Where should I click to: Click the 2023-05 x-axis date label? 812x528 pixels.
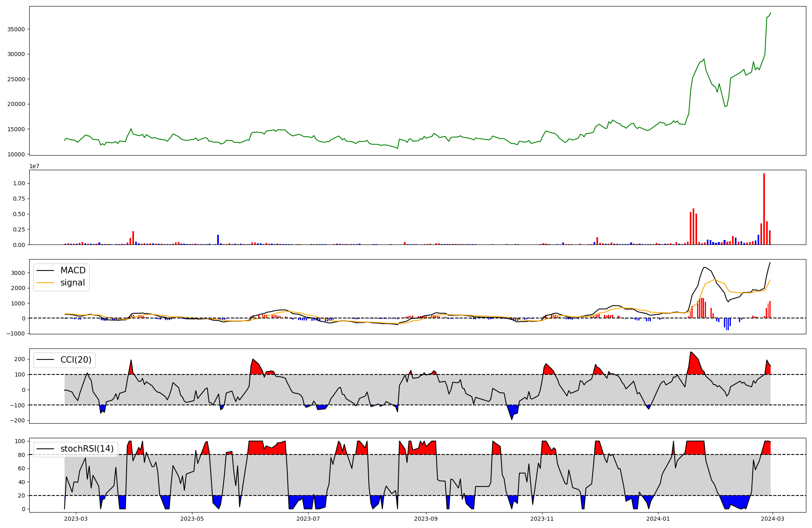pos(192,519)
